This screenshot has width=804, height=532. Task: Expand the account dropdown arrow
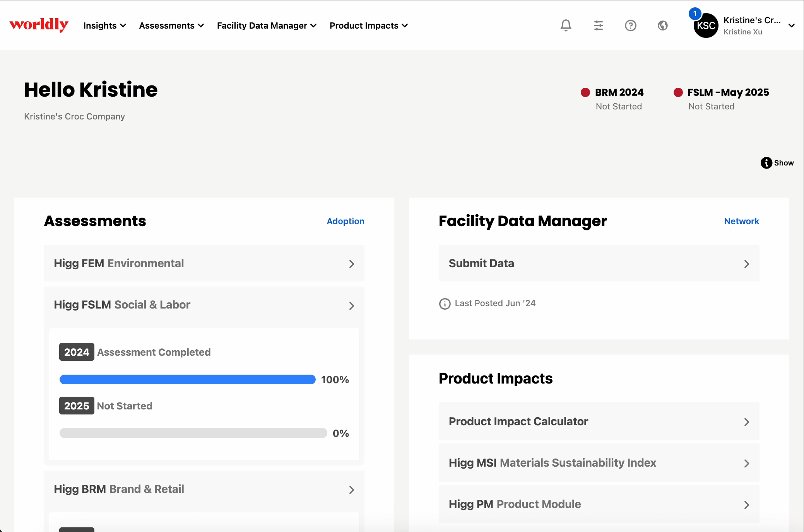tap(791, 26)
